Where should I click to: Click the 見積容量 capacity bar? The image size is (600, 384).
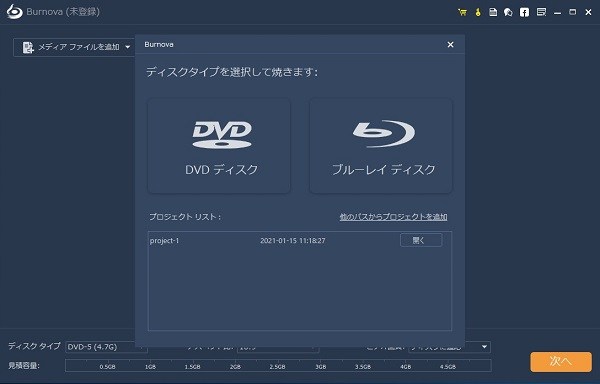point(278,366)
